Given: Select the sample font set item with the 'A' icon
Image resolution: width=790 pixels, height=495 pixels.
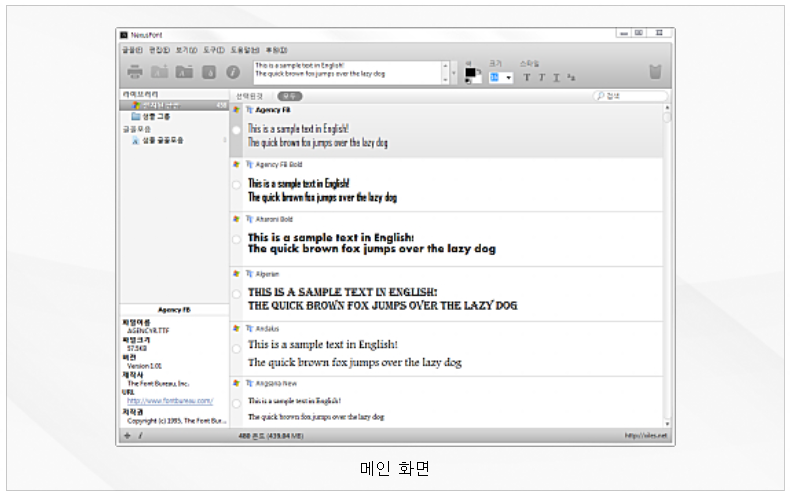Looking at the screenshot, I should point(158,140).
